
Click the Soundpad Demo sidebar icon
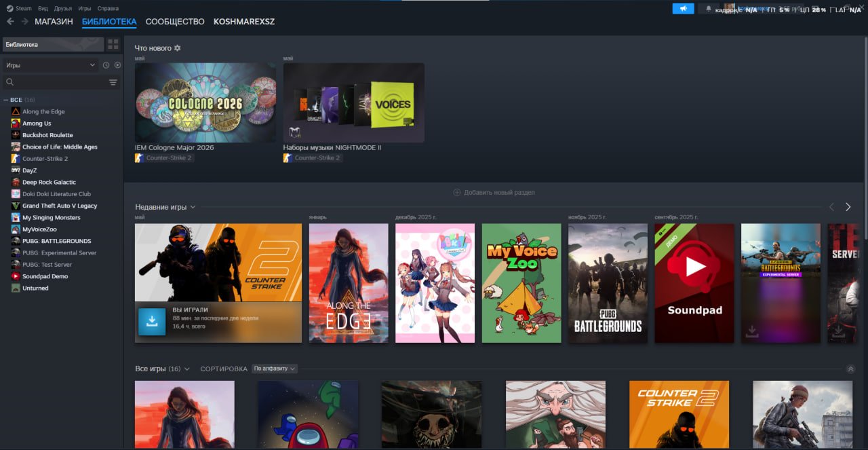tap(16, 276)
